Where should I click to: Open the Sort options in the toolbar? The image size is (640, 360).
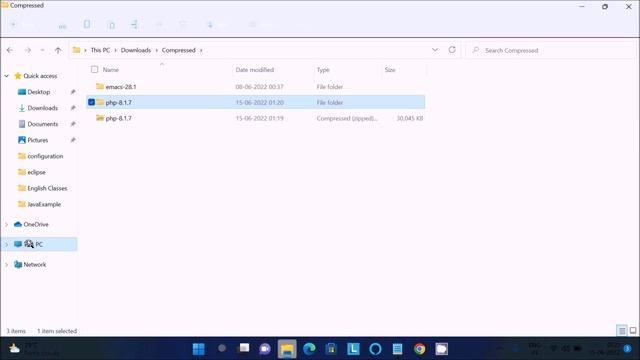click(x=217, y=25)
